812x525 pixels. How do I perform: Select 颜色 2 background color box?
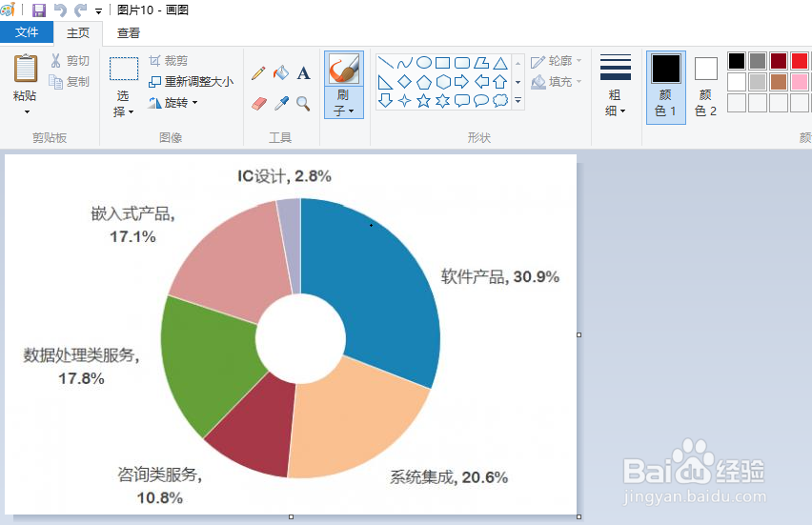[706, 87]
